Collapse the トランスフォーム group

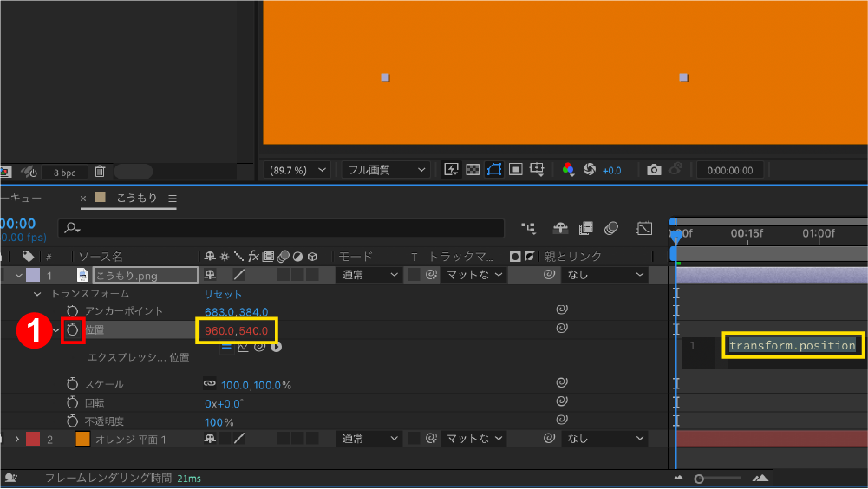37,294
